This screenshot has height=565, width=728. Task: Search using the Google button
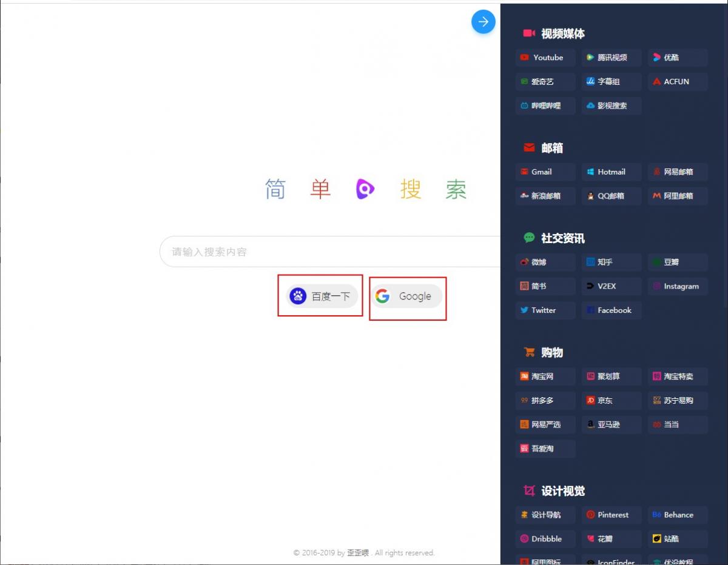pos(406,296)
